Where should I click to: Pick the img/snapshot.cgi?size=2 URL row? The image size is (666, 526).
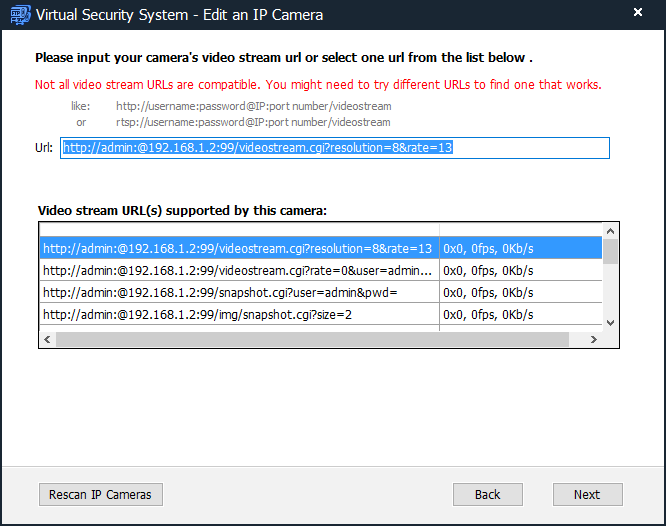click(238, 314)
